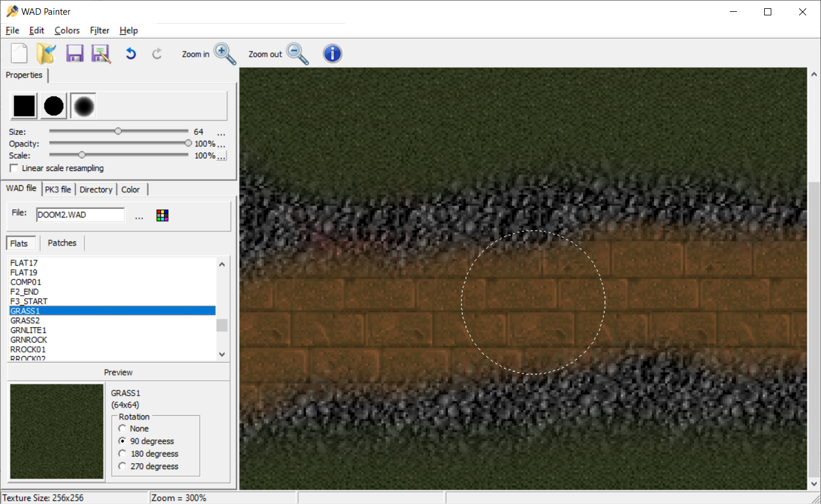Select rotation None for the flat
The image size is (821, 504).
tap(122, 428)
